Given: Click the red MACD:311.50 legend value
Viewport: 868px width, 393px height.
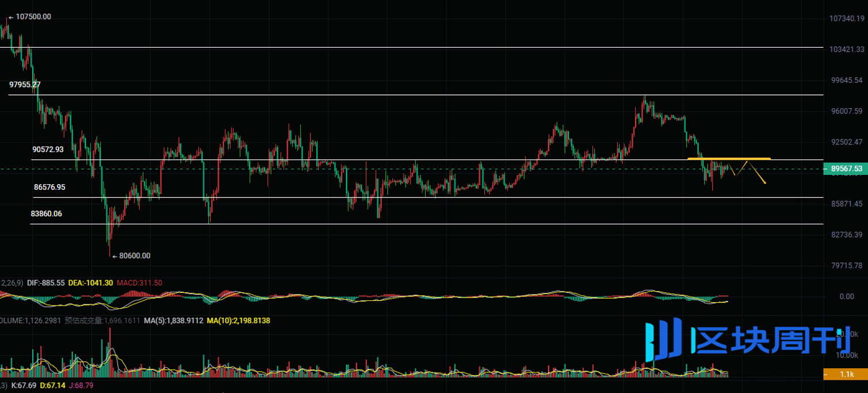Looking at the screenshot, I should [139, 283].
